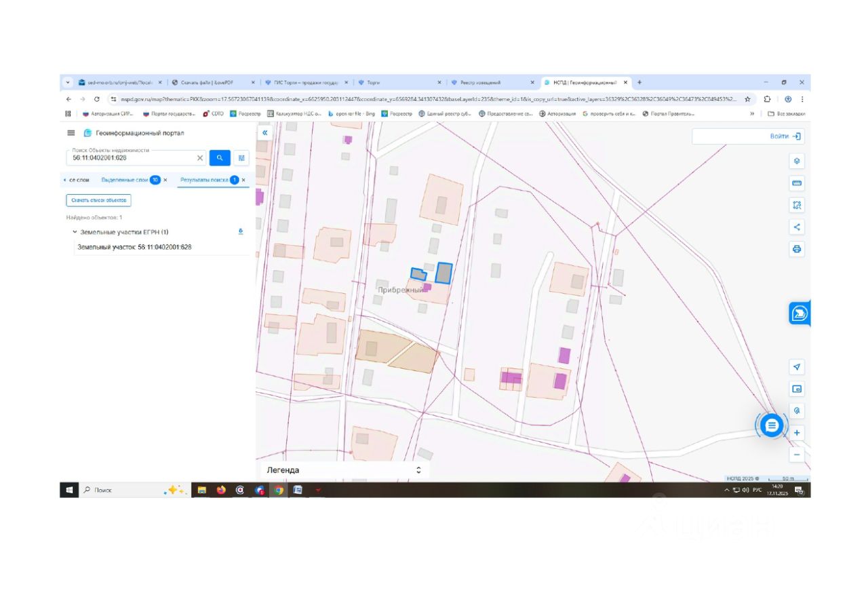
Task: Click the share map icon
Action: 797,227
